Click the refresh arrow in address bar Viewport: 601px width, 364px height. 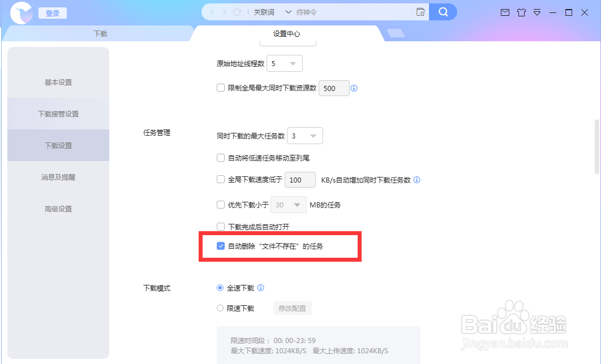(237, 12)
